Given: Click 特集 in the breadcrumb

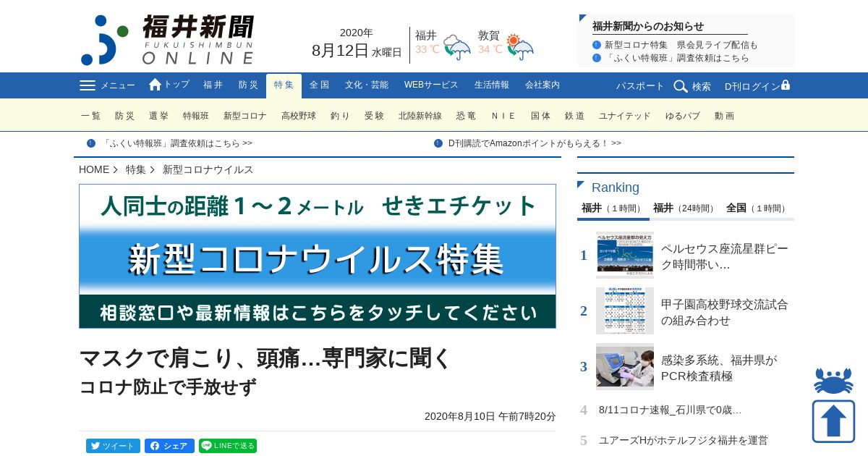Looking at the screenshot, I should click(x=136, y=169).
